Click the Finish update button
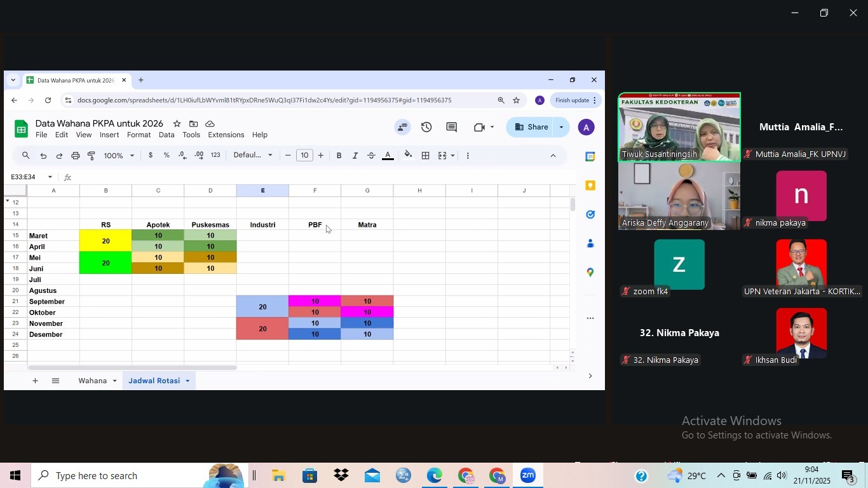Viewport: 868px width, 488px height. pyautogui.click(x=572, y=100)
